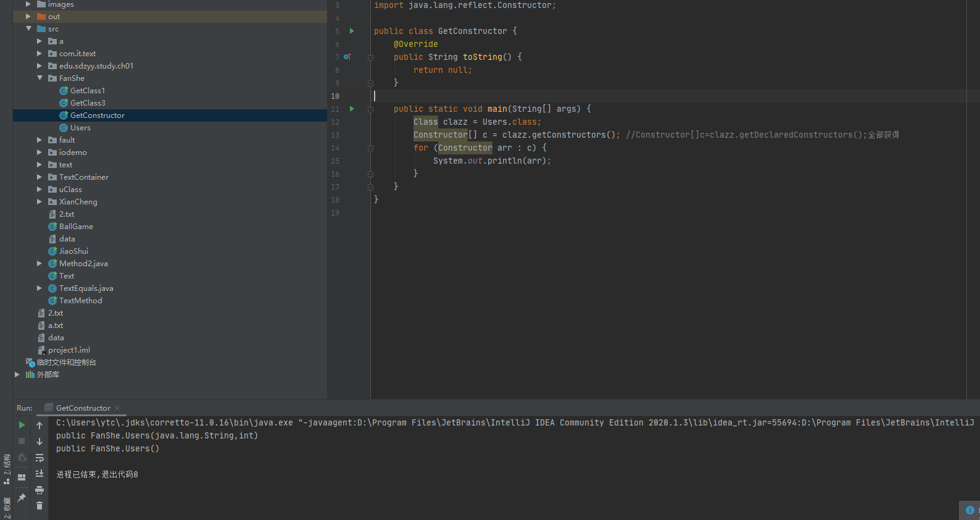Viewport: 980px width, 520px height.
Task: Expand 外部库 external libraries node
Action: 17,375
